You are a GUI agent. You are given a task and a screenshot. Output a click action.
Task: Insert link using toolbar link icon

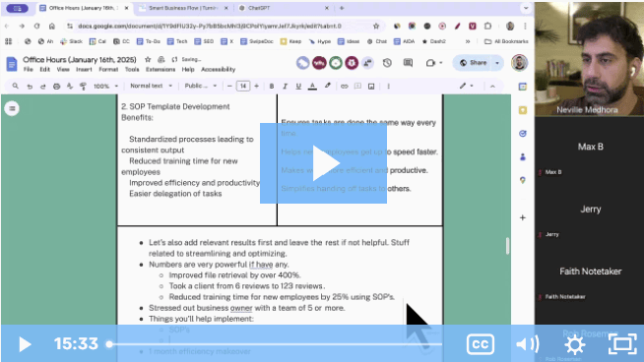click(x=345, y=87)
